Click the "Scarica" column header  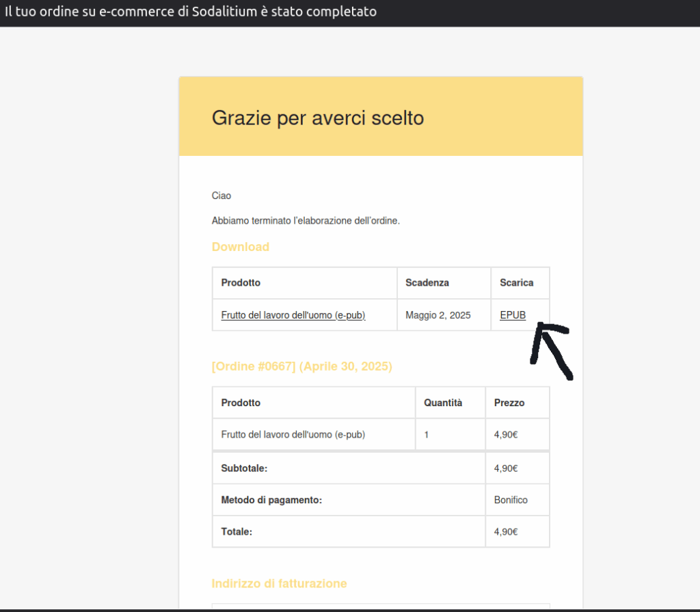pos(516,282)
